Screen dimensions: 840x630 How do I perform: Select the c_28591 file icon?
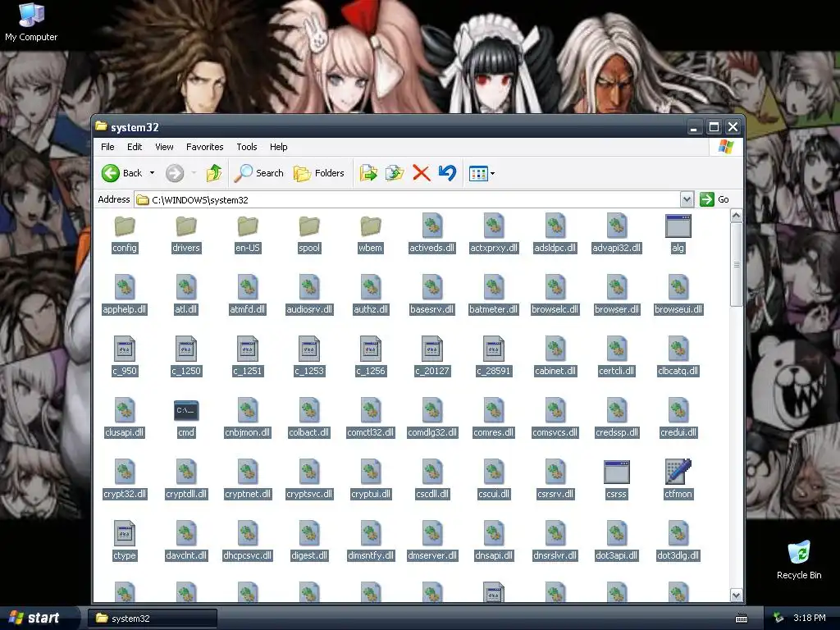[x=494, y=349]
